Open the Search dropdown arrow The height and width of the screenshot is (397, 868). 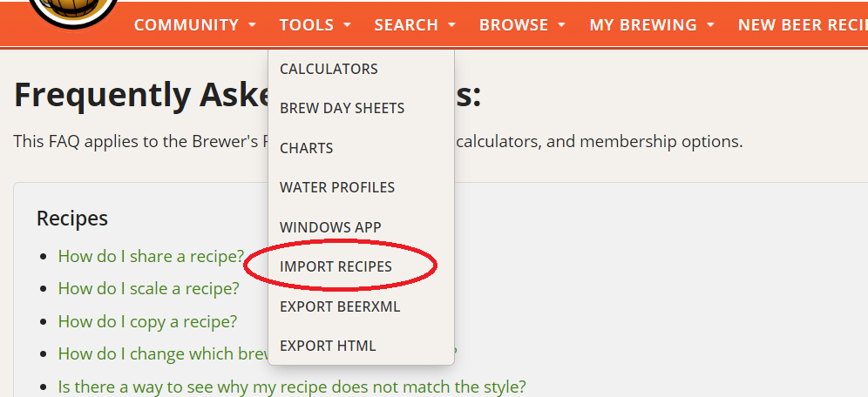tap(451, 25)
